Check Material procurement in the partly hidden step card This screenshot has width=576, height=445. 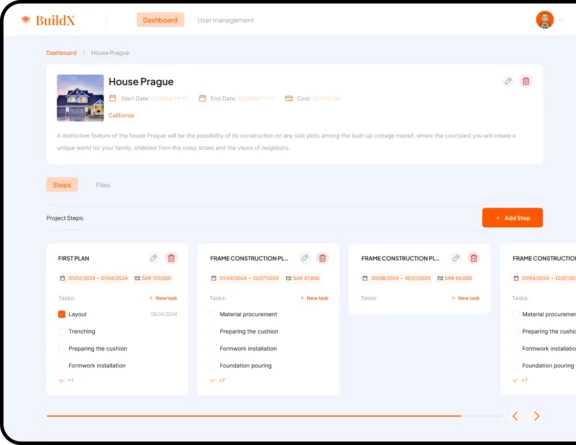coord(516,314)
